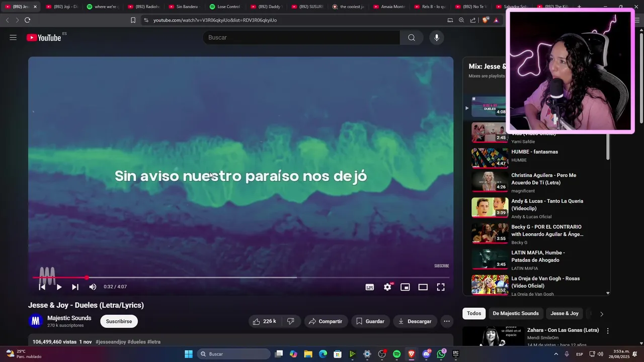
Task: Go back in browser history
Action: click(x=7, y=20)
